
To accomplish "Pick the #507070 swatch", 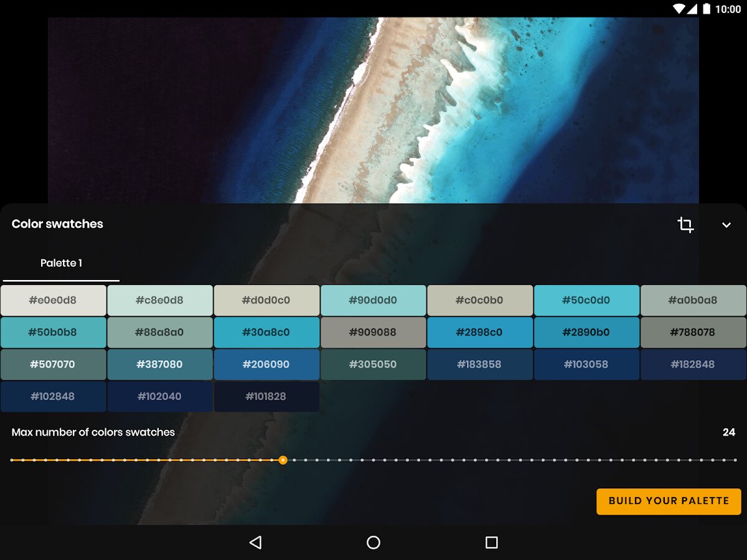I will click(x=54, y=365).
